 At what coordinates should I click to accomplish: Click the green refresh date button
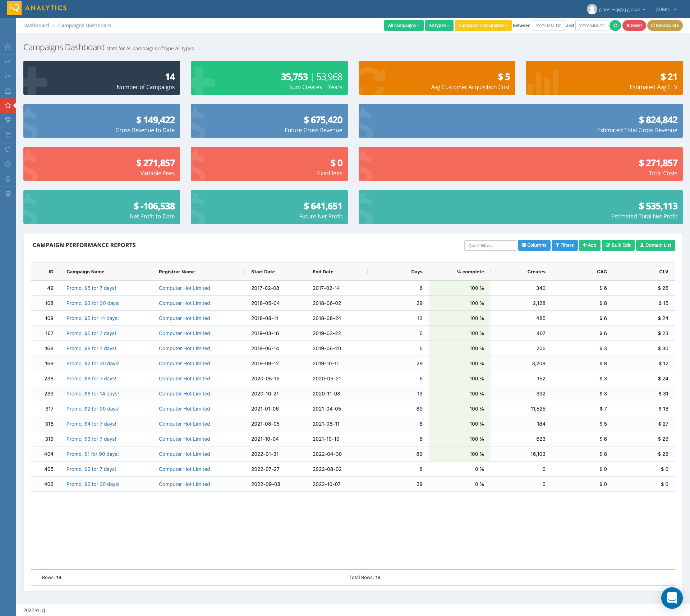click(x=615, y=26)
